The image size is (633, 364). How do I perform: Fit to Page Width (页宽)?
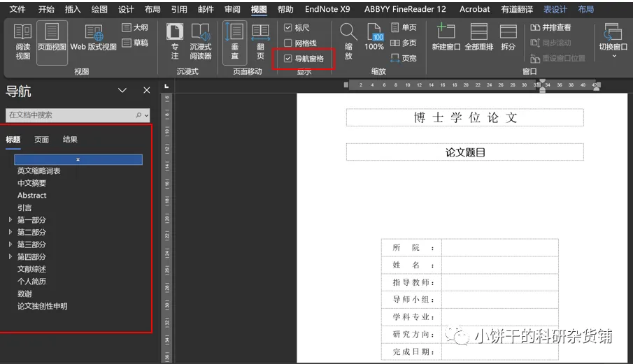pos(404,59)
